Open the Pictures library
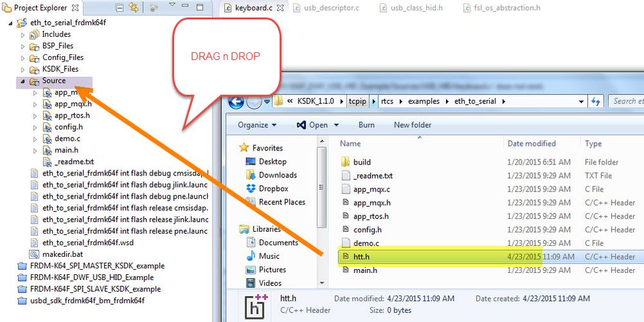The width and height of the screenshot is (644, 322). coord(272,270)
